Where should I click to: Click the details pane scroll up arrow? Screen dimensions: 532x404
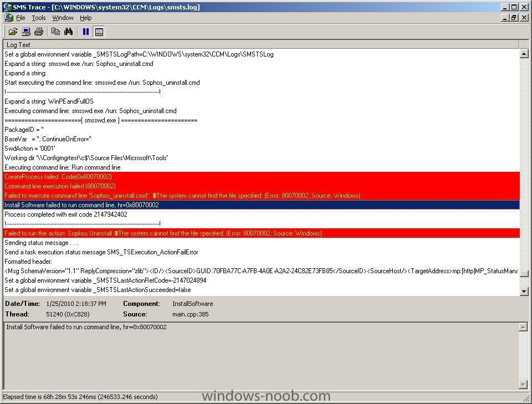coord(523,327)
